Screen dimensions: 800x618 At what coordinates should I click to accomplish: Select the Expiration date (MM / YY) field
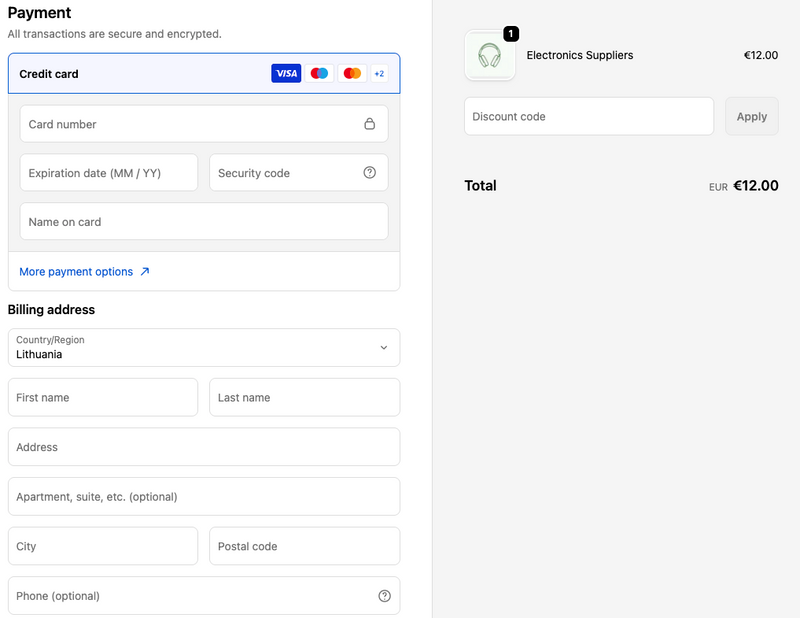coord(109,172)
